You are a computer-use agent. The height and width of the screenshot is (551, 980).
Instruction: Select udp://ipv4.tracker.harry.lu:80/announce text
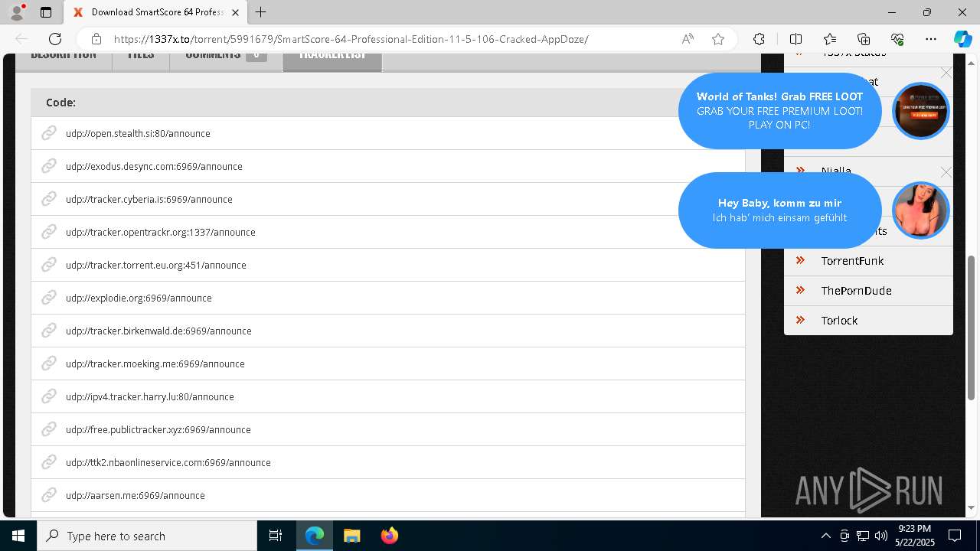point(150,396)
